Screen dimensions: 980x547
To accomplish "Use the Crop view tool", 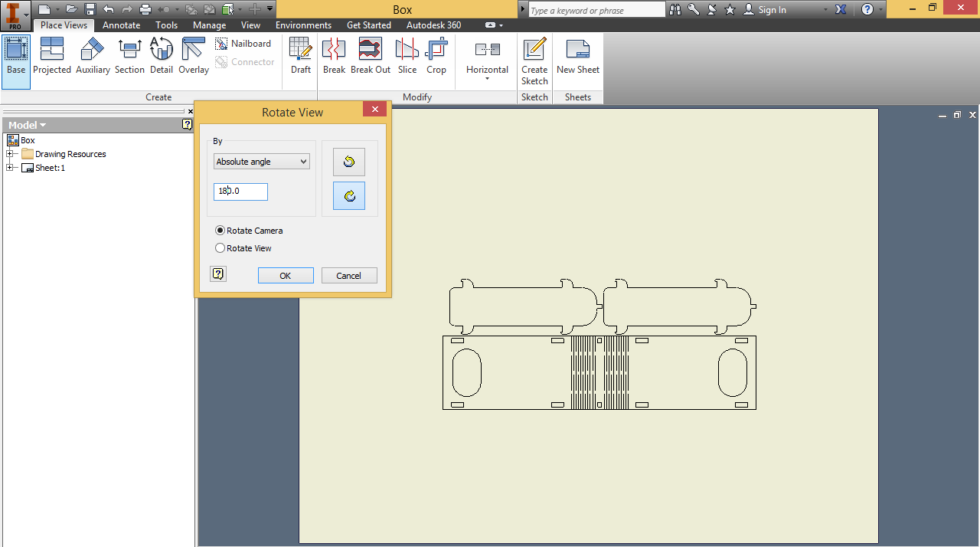I will coord(436,57).
